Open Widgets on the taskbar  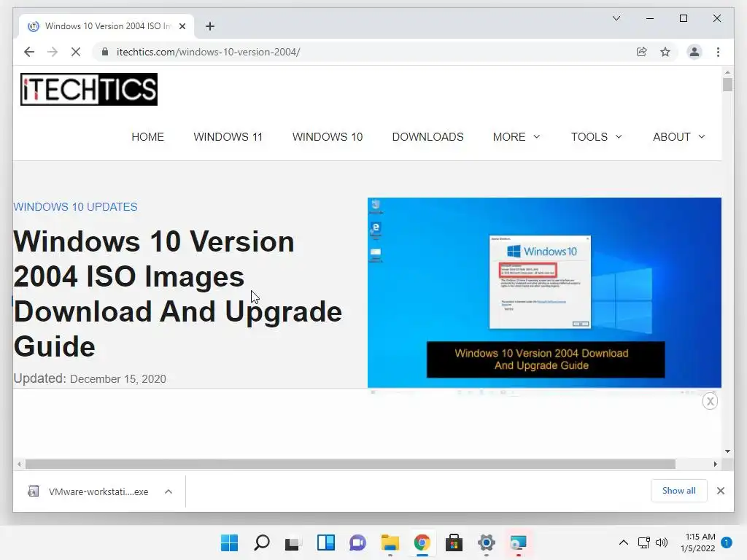coord(326,542)
